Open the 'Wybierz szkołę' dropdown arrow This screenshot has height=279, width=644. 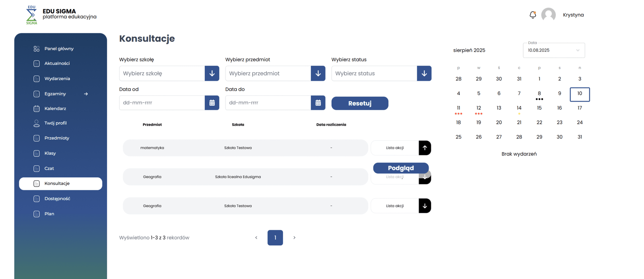[x=212, y=73]
